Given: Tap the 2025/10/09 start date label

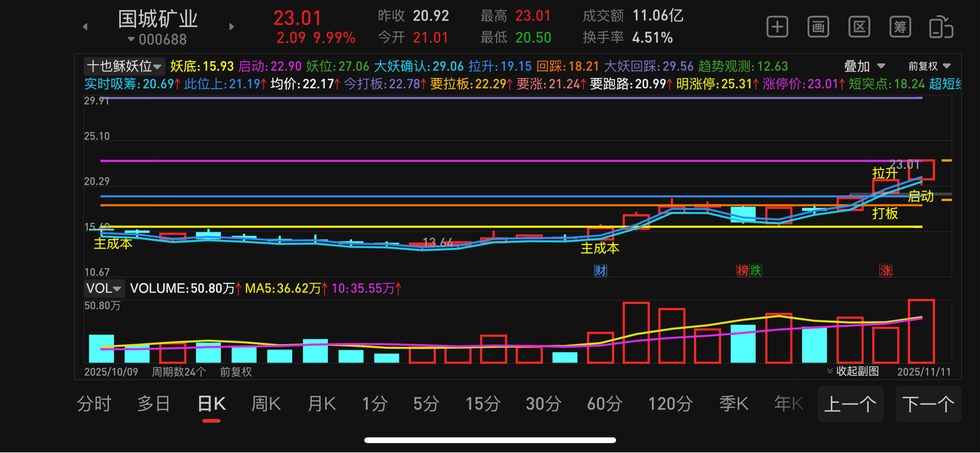Looking at the screenshot, I should click(x=111, y=372).
